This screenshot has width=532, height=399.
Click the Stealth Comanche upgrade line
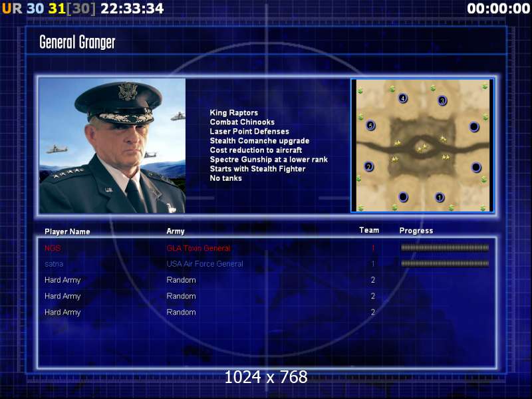[259, 141]
